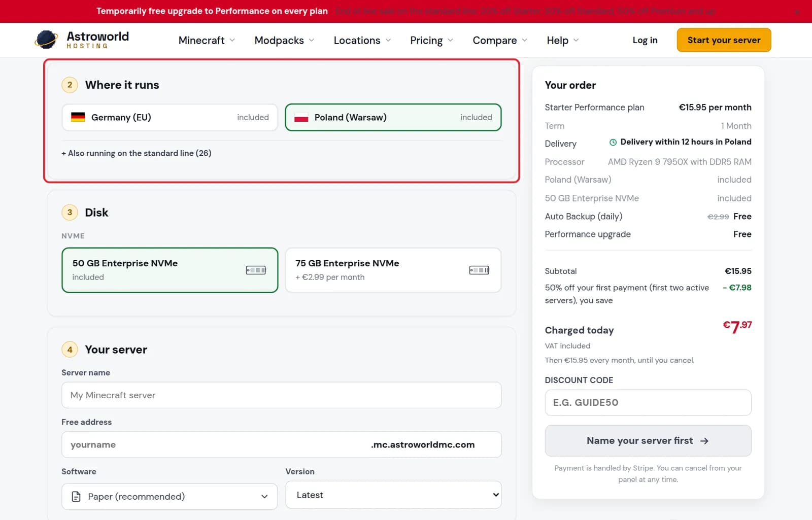Viewport: 812px width, 520px height.
Task: Click the Poland flag icon
Action: 301,117
